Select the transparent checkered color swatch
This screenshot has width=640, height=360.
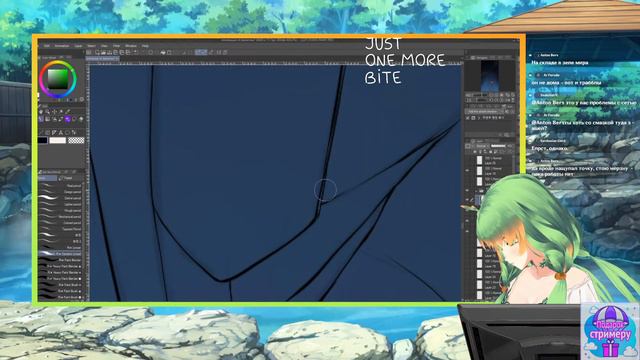[76, 140]
